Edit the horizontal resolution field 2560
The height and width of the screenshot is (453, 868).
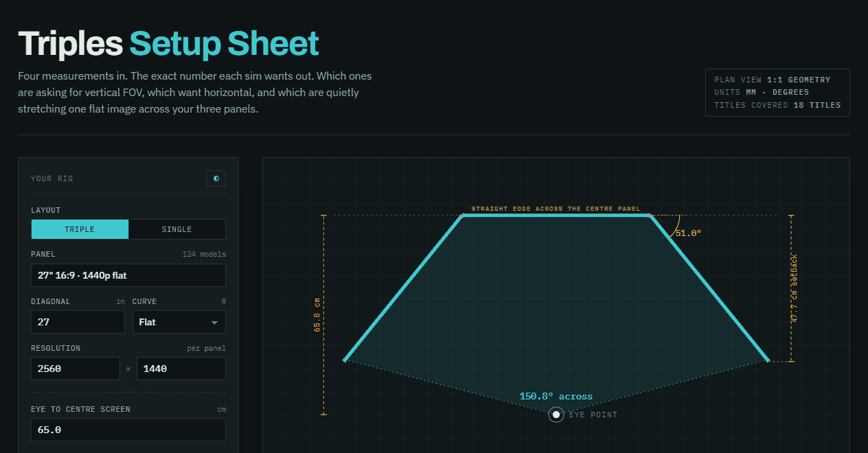click(x=76, y=369)
